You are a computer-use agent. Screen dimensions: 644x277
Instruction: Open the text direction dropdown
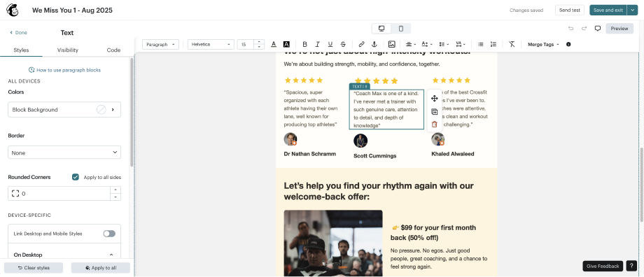[x=427, y=44]
